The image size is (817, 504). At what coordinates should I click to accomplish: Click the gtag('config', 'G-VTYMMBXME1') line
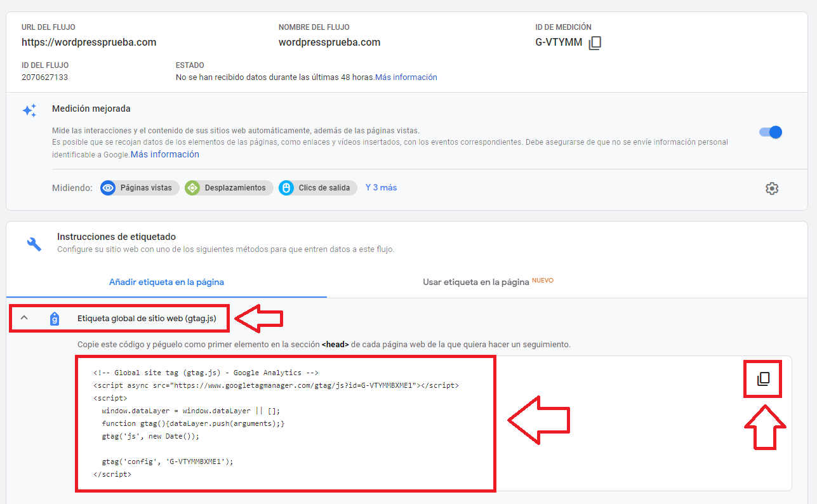(168, 461)
